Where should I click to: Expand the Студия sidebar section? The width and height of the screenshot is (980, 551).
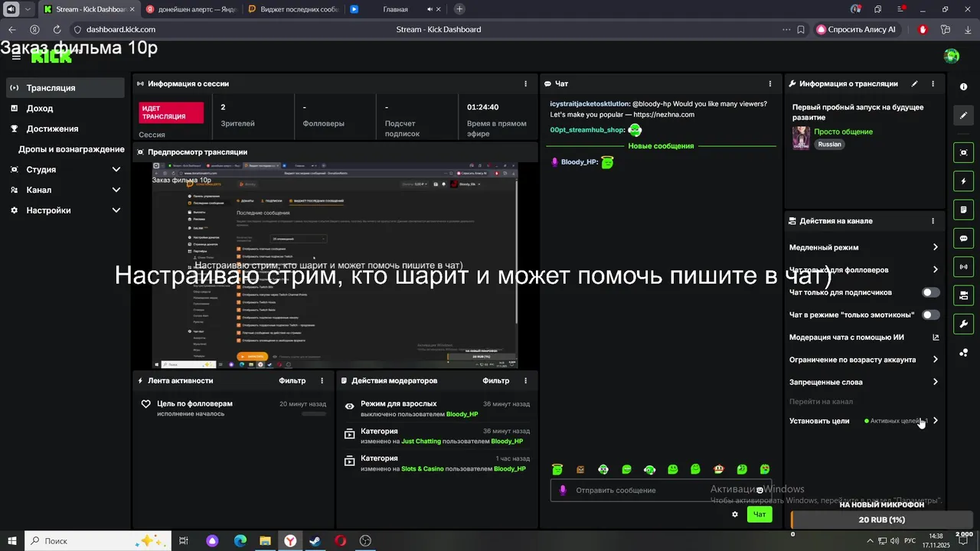[116, 169]
